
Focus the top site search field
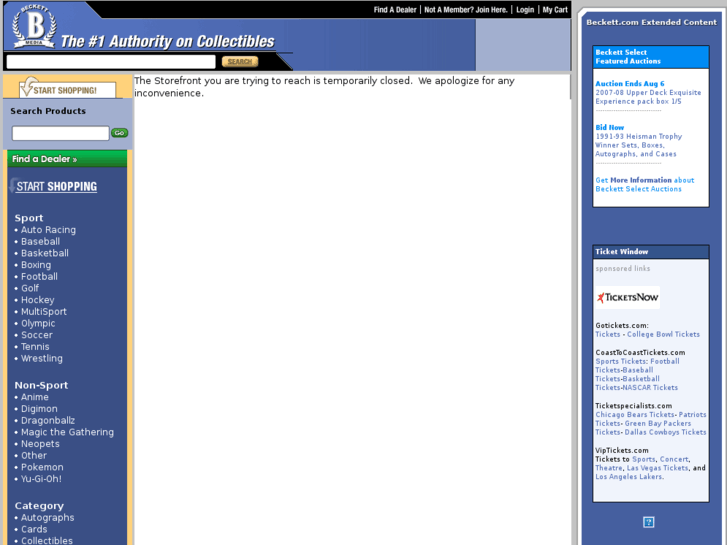pyautogui.click(x=111, y=62)
